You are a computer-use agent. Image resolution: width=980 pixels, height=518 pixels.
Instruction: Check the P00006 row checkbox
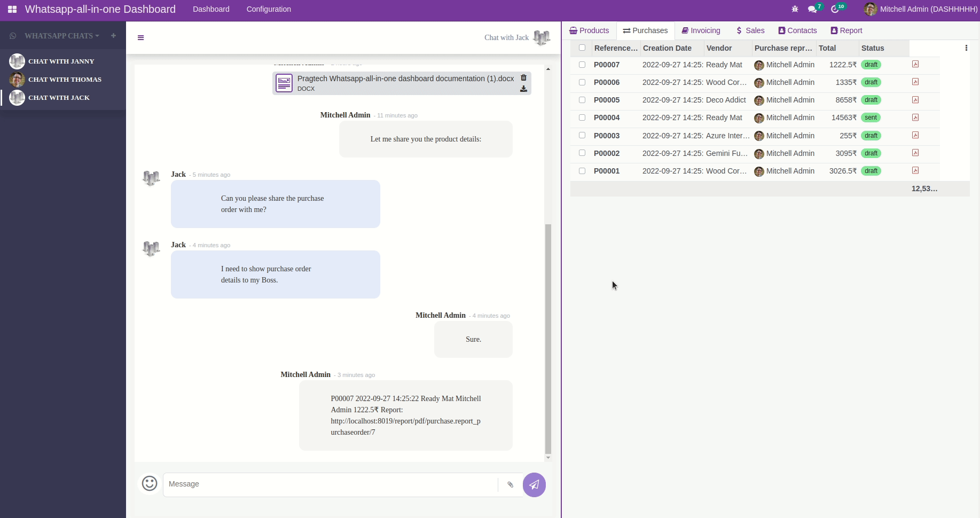582,82
